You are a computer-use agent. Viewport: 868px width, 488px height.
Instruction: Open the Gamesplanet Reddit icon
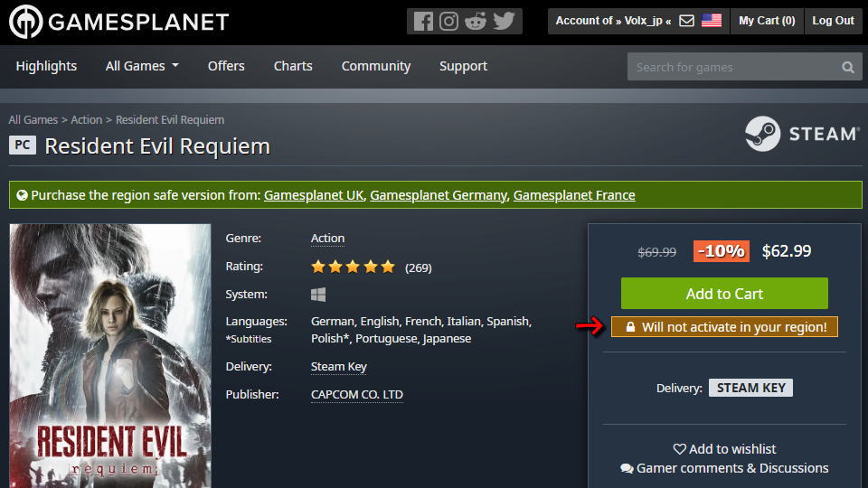[476, 21]
